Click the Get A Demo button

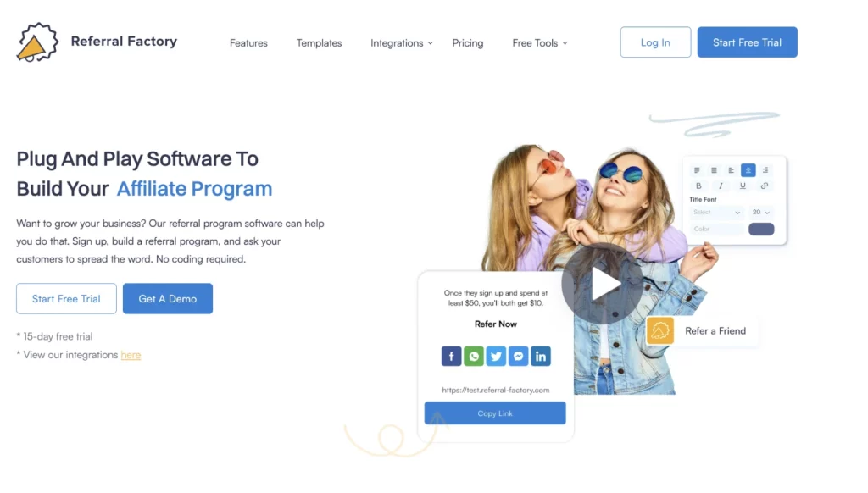(x=168, y=299)
